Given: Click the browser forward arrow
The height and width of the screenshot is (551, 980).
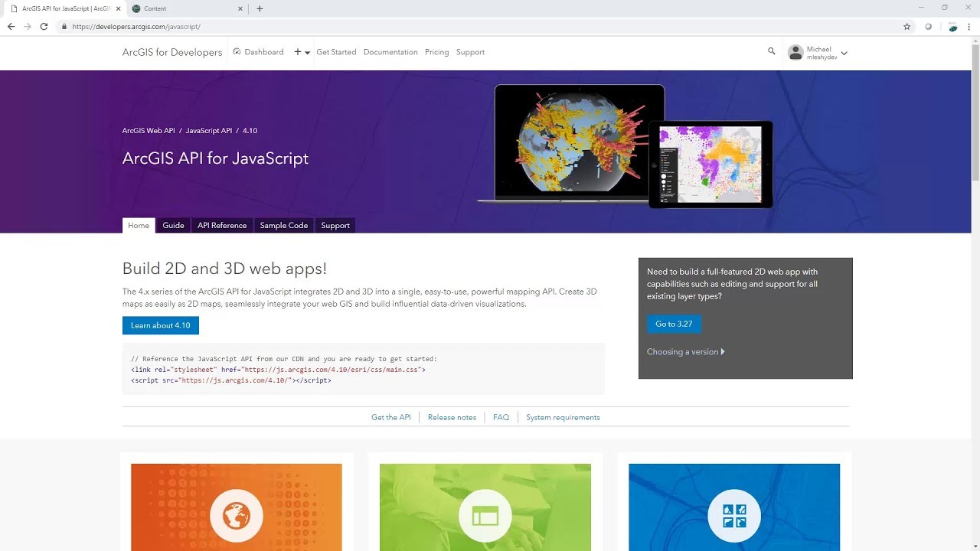Looking at the screenshot, I should [28, 26].
